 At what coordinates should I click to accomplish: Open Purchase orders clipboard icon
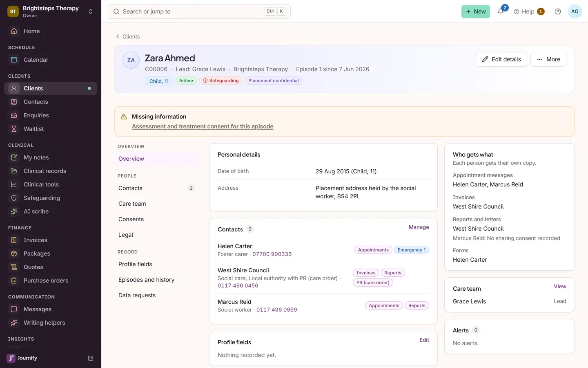click(x=14, y=280)
